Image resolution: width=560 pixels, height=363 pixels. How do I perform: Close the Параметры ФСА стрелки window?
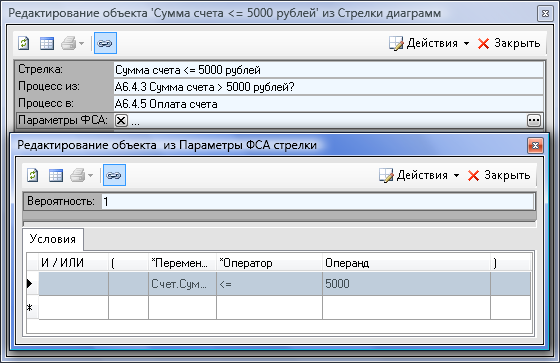pos(535,145)
